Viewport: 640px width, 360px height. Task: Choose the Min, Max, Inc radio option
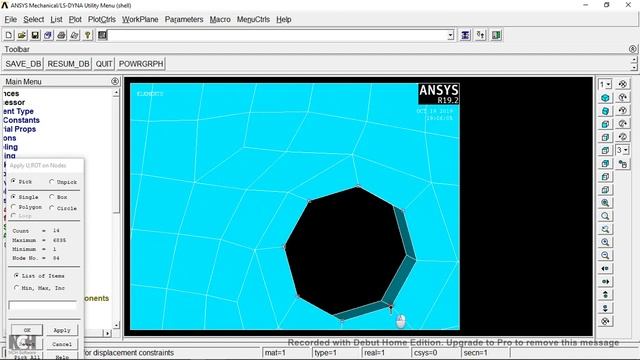point(16,288)
